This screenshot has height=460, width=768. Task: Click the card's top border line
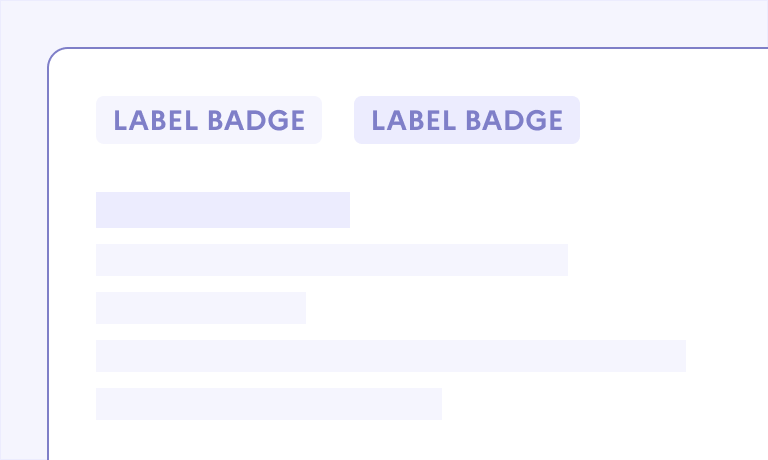(400, 48)
